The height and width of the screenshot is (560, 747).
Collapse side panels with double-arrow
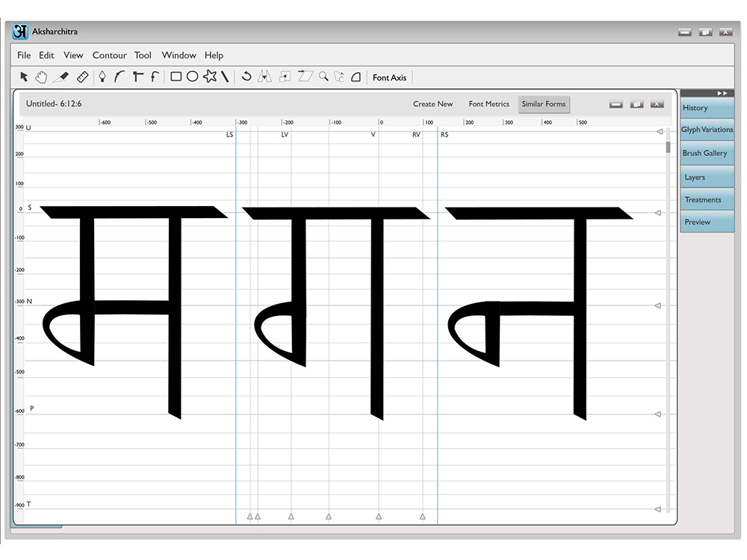tap(722, 93)
